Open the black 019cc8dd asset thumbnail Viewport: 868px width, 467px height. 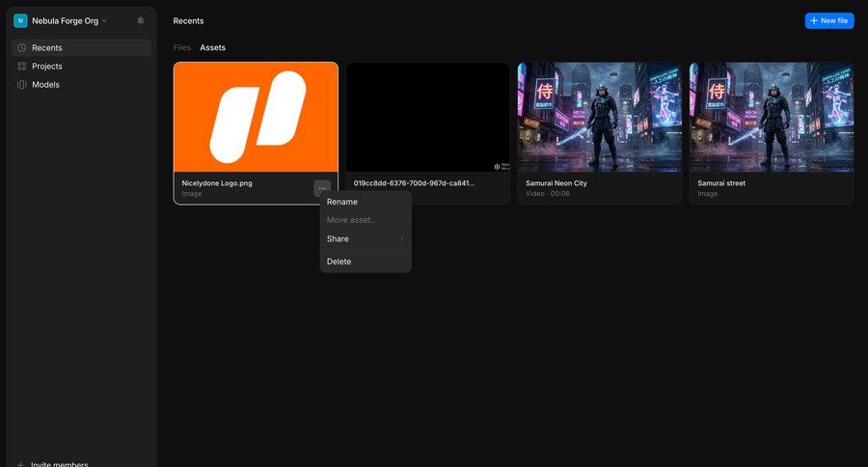pos(428,117)
